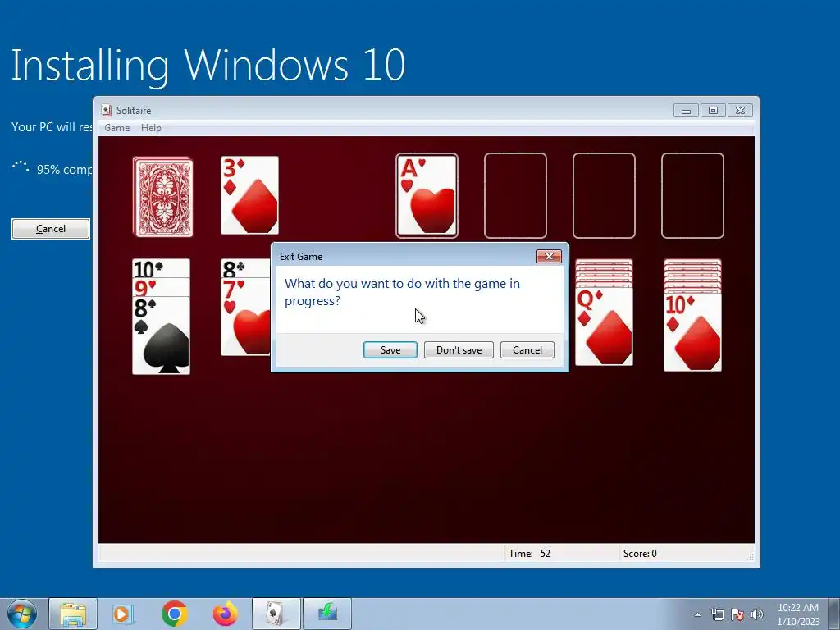840x630 pixels.
Task: Close the Solitaire window
Action: point(740,111)
